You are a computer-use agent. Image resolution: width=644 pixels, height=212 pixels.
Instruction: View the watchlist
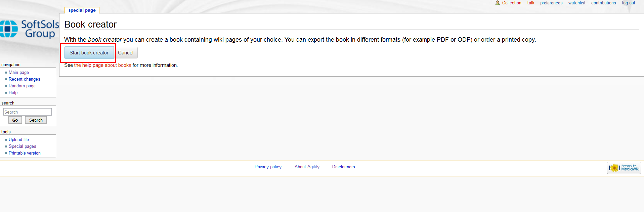[576, 3]
